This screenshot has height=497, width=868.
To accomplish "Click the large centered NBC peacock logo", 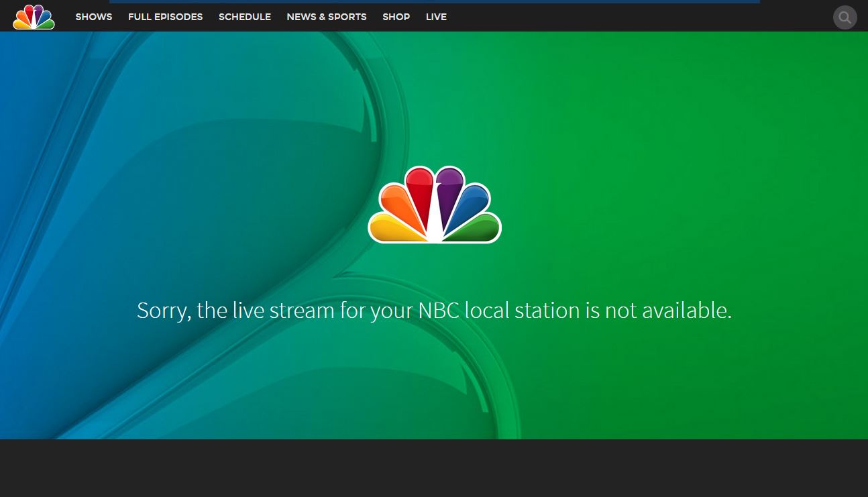I will tap(435, 205).
